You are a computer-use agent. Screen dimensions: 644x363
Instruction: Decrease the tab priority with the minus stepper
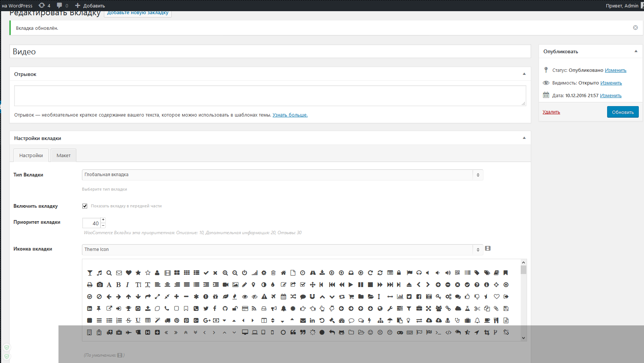[x=103, y=225]
